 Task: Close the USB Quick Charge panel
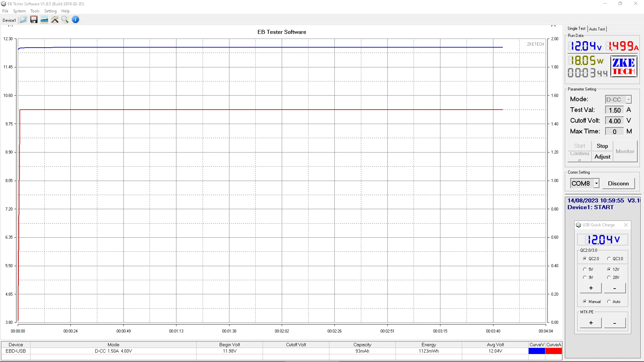click(x=626, y=225)
